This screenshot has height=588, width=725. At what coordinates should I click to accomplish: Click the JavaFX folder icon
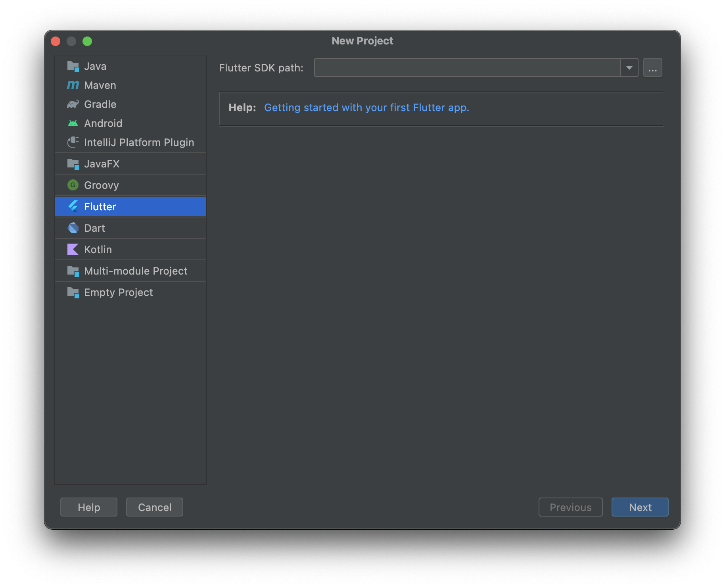73,164
